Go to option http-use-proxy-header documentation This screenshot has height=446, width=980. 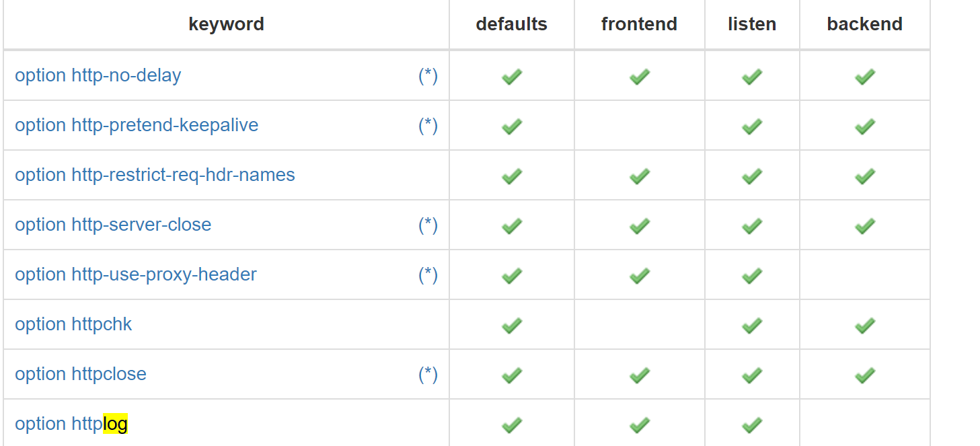136,274
